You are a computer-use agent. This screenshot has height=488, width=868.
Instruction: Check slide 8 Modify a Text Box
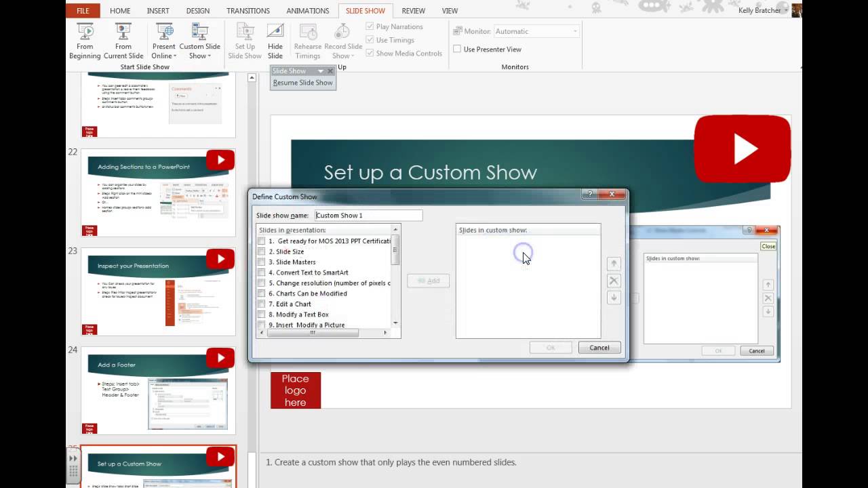pos(262,314)
